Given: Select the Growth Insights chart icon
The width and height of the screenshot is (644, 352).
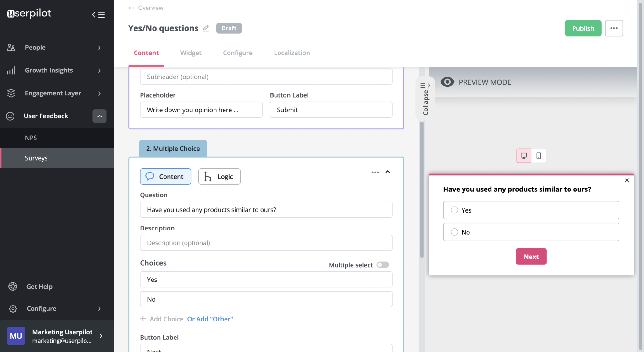Looking at the screenshot, I should (x=11, y=70).
